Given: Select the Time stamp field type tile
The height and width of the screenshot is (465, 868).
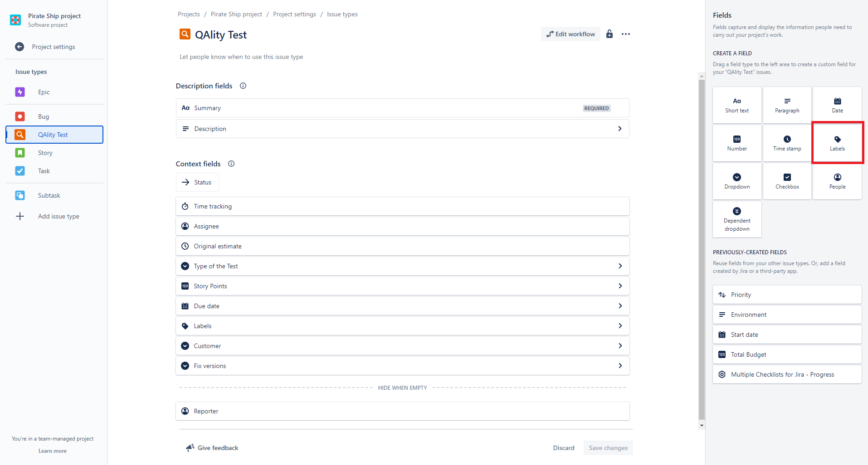Looking at the screenshot, I should coord(787,143).
